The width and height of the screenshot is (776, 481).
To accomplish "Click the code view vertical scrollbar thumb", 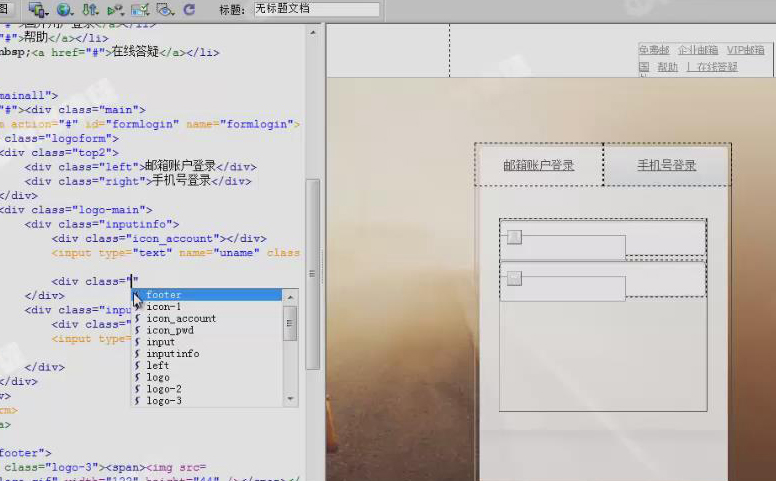I will (313, 270).
